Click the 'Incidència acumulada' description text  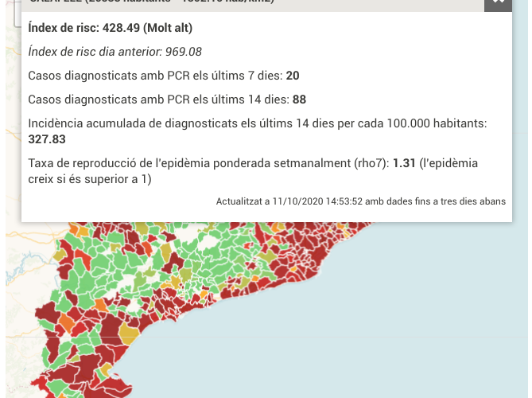pos(256,123)
